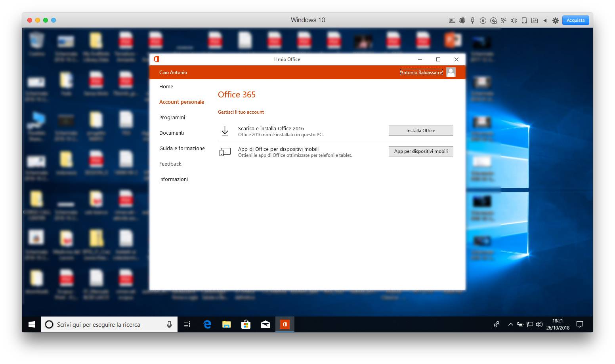Click the download arrow icon beside Scarica e installa
The width and height of the screenshot is (615, 364).
(x=225, y=131)
